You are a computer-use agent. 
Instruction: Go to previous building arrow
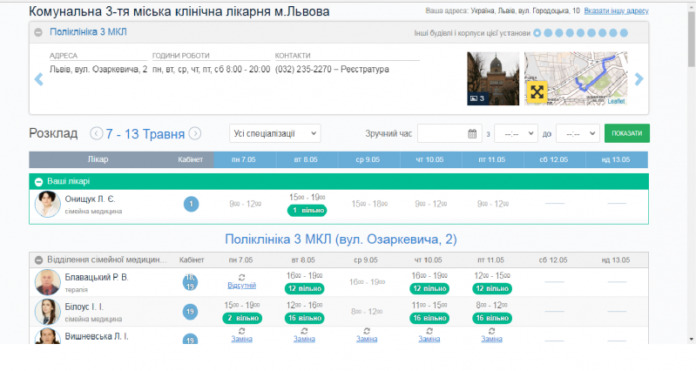pyautogui.click(x=39, y=79)
